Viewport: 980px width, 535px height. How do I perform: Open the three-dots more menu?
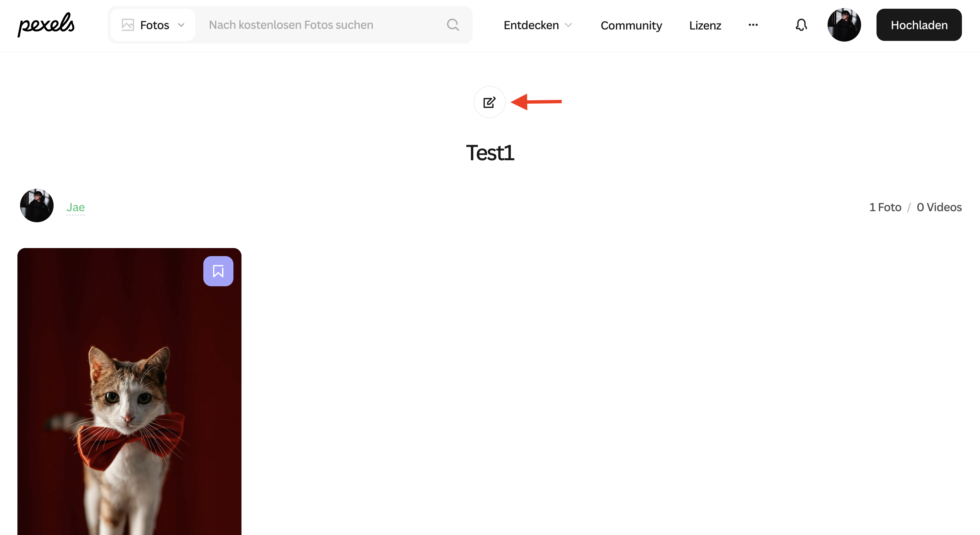(753, 25)
